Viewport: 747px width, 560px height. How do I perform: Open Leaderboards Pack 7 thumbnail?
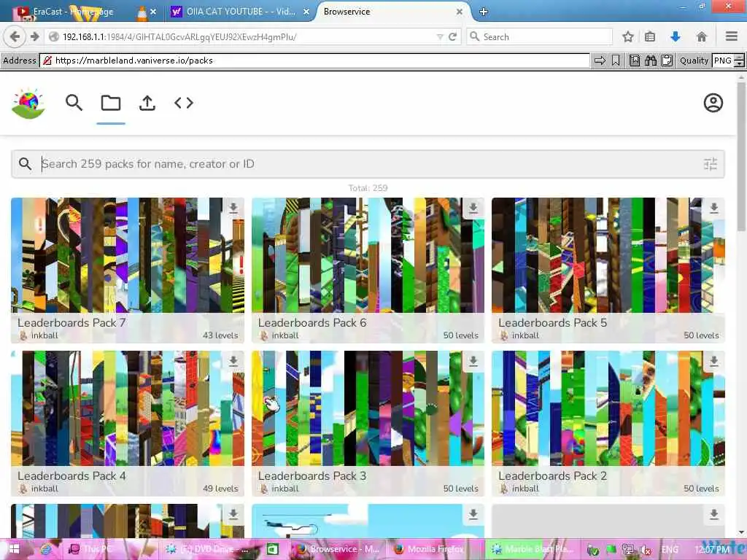coord(127,254)
